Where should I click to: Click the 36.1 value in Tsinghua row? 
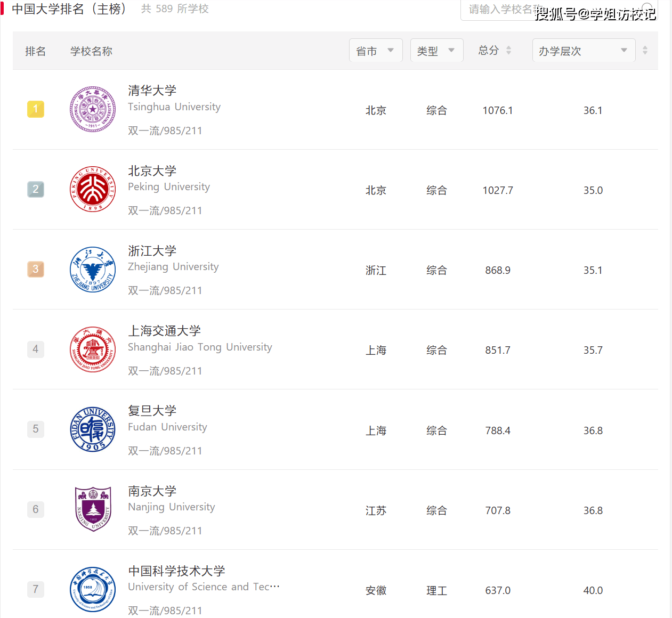(x=593, y=110)
